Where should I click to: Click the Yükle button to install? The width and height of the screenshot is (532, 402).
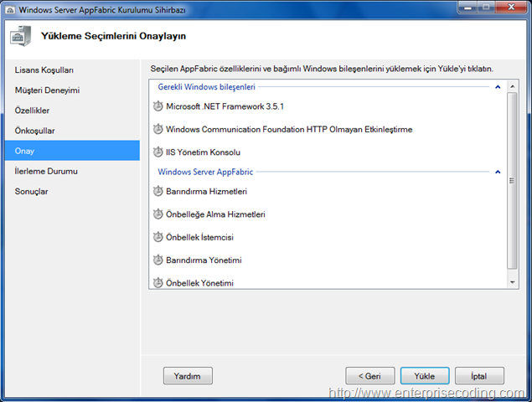coord(425,376)
